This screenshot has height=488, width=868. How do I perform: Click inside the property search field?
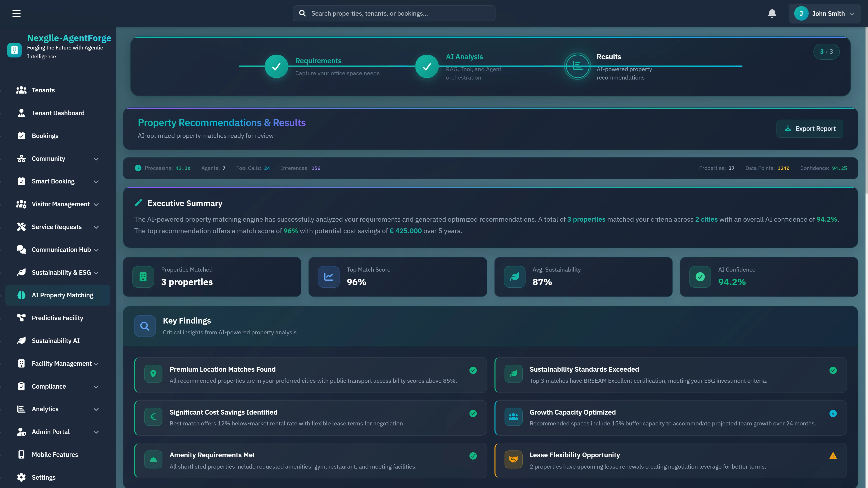coord(394,14)
